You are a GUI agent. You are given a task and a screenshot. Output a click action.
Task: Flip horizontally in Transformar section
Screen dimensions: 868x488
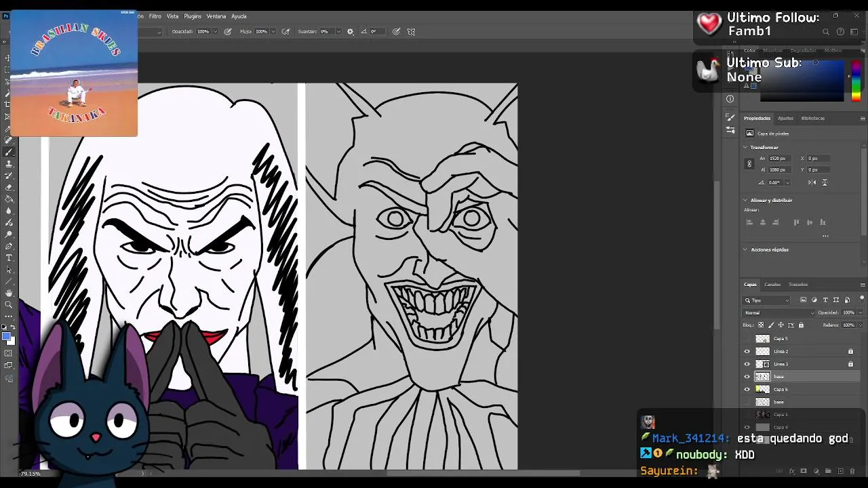point(812,182)
